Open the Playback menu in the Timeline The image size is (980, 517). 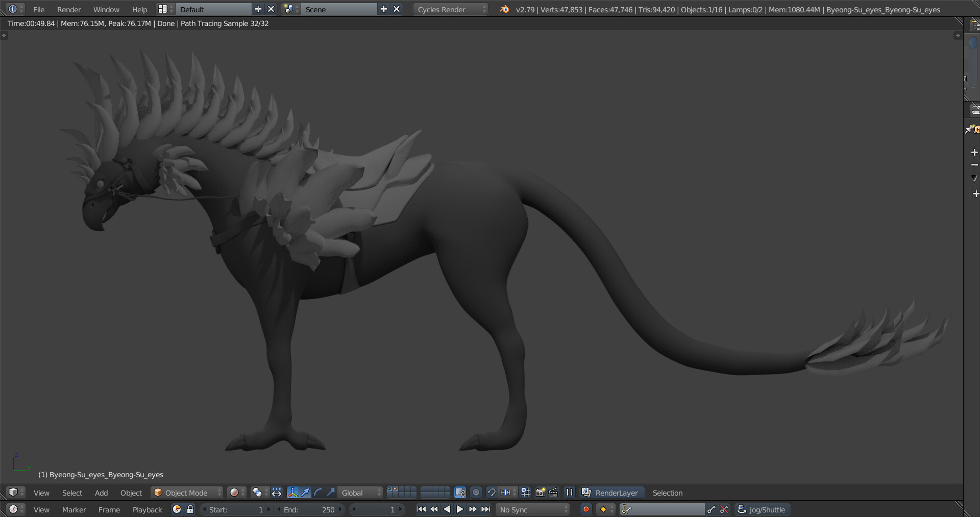point(147,509)
